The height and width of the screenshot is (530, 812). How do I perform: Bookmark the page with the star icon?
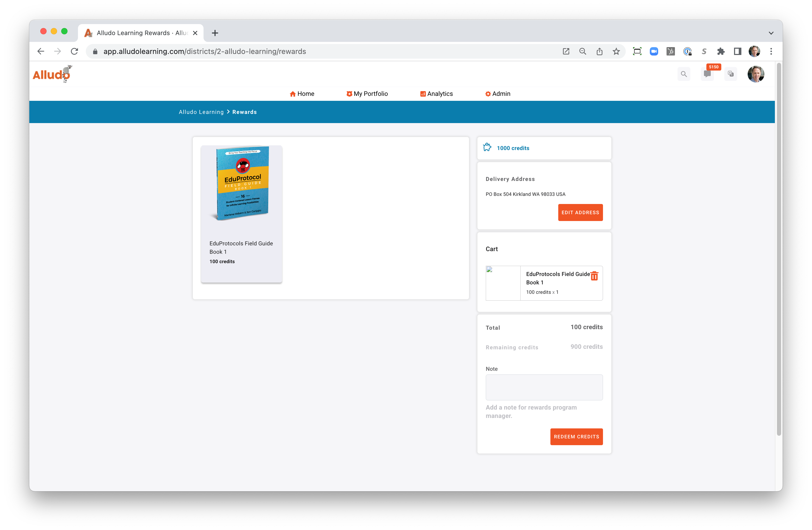pyautogui.click(x=616, y=51)
